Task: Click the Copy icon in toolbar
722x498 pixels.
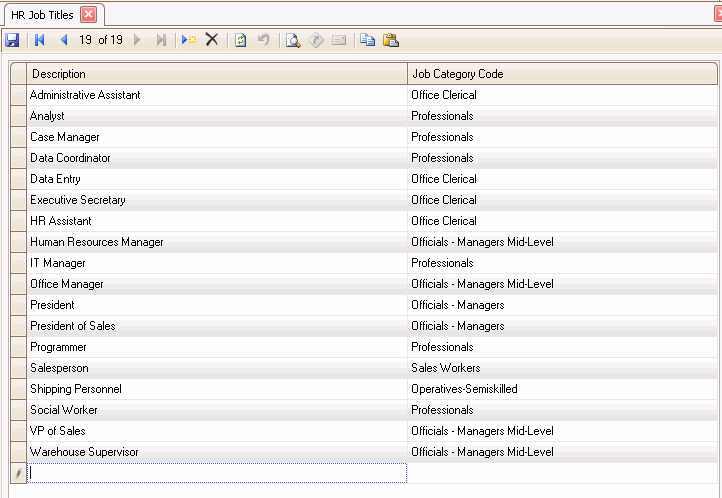Action: click(x=367, y=40)
